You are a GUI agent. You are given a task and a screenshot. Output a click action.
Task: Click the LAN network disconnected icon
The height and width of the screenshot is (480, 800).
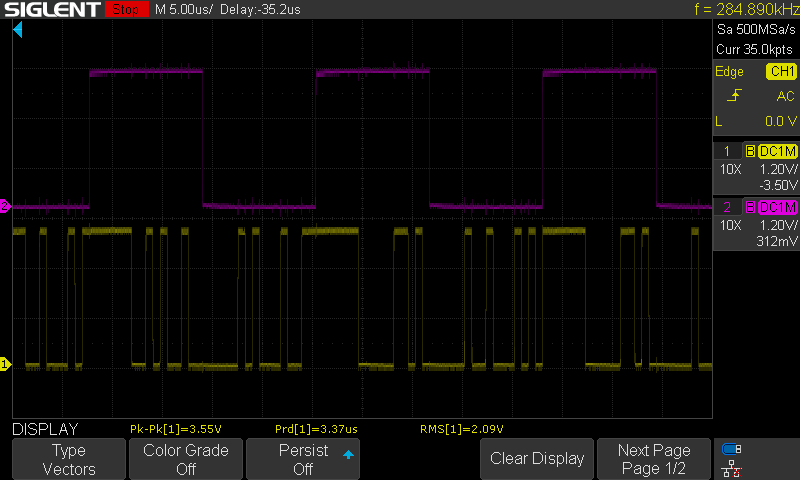(732, 469)
